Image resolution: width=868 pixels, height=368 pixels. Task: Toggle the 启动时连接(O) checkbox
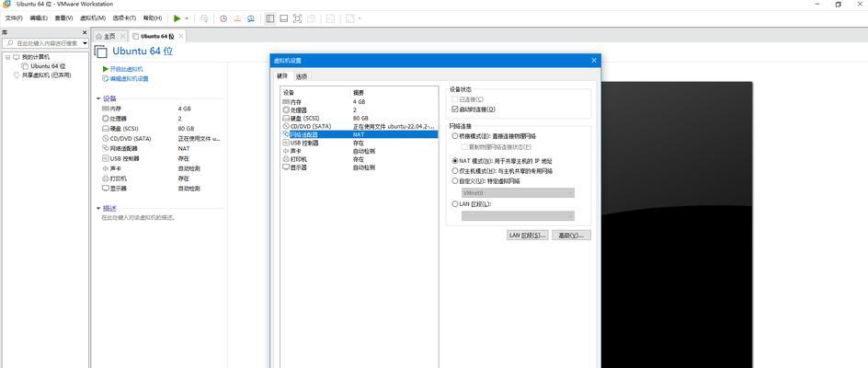click(455, 109)
